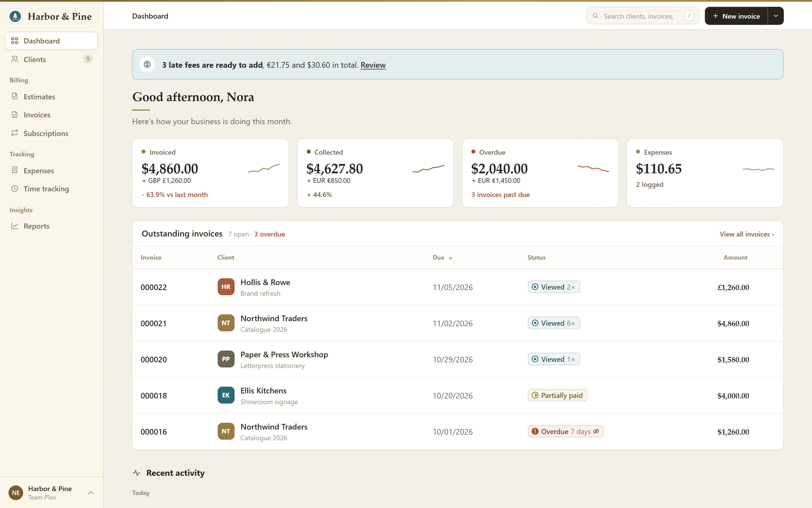Click the Overdue 7 days status badge
Viewport: 812px width, 508px height.
pyautogui.click(x=566, y=432)
